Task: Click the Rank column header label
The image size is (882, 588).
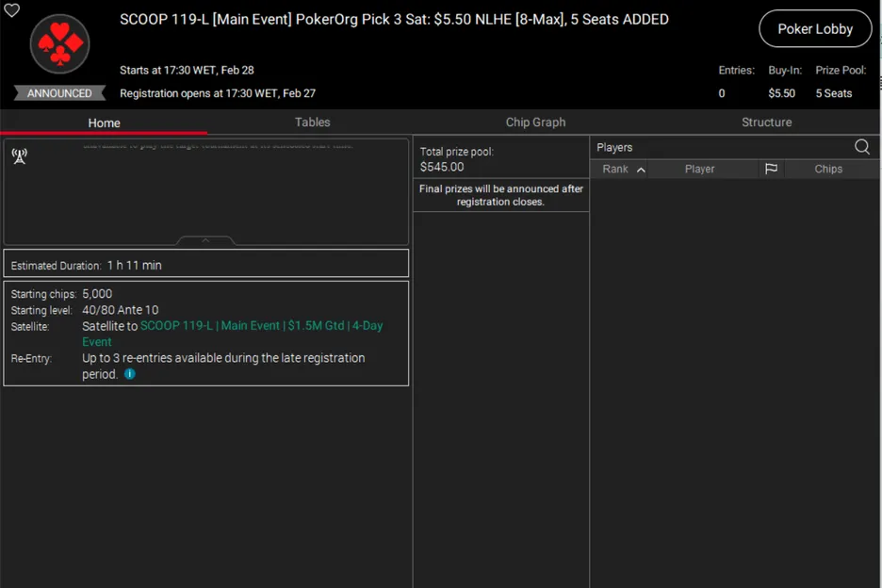Action: tap(615, 169)
